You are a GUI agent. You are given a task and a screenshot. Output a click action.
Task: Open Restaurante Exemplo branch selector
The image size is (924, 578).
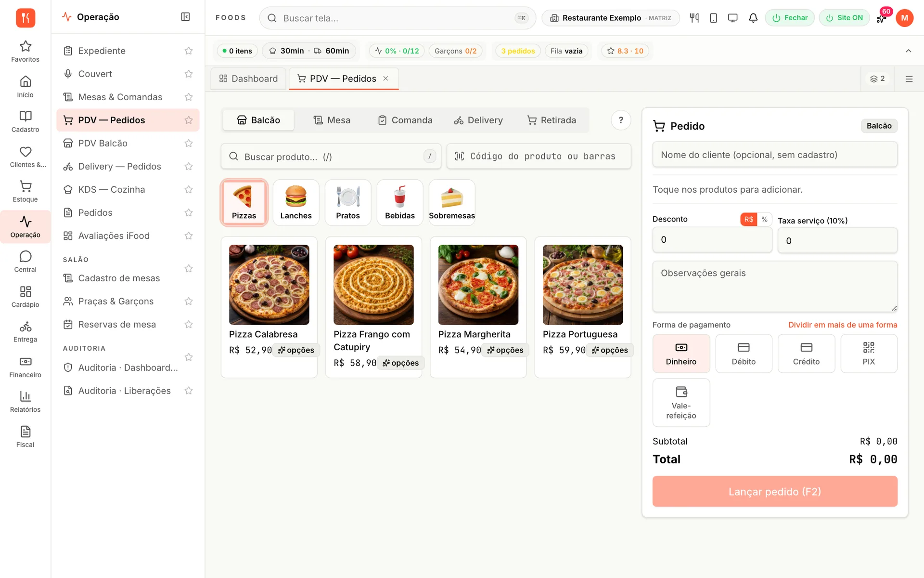click(x=611, y=18)
